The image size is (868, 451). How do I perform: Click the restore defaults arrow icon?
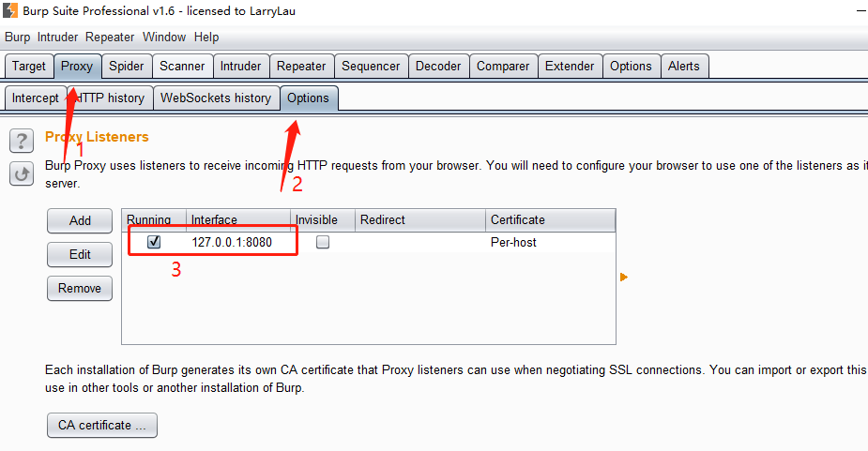pyautogui.click(x=22, y=173)
